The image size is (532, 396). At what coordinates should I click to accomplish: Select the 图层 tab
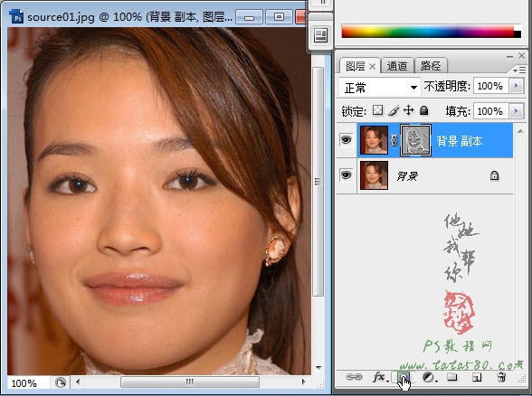[356, 66]
